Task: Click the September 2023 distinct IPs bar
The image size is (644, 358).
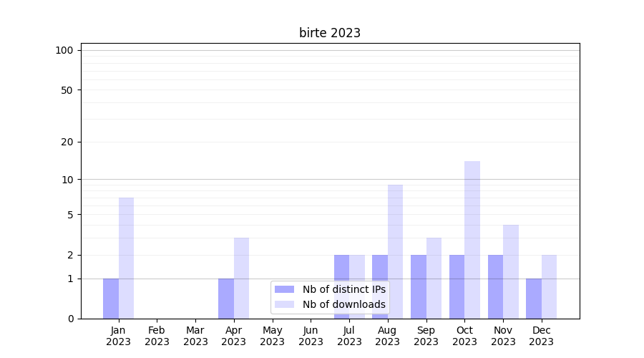Action: pyautogui.click(x=419, y=286)
